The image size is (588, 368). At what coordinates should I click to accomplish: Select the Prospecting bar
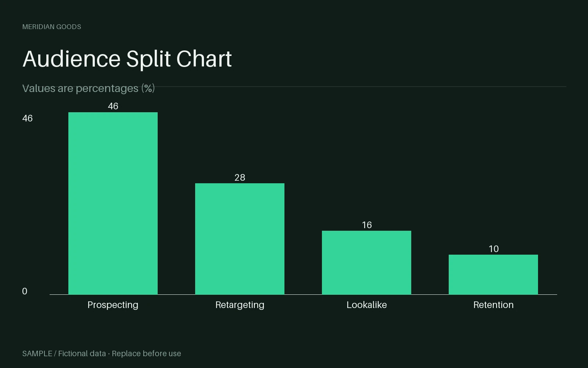(113, 203)
